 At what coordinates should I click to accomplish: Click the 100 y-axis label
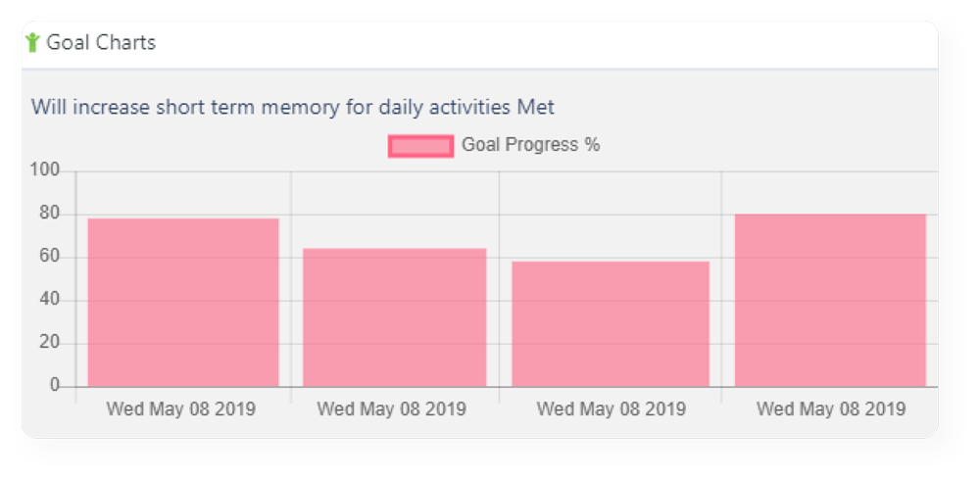[44, 170]
